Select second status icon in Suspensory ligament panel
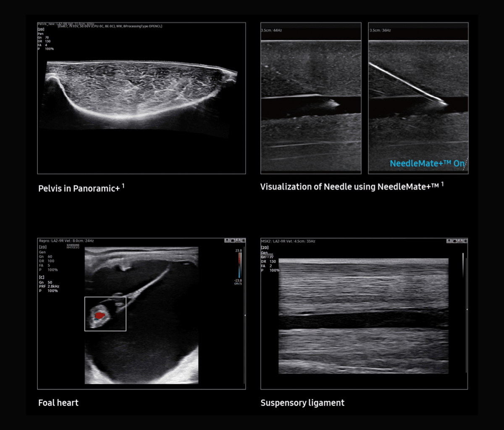Screen dimensions: 504x430 454,241
